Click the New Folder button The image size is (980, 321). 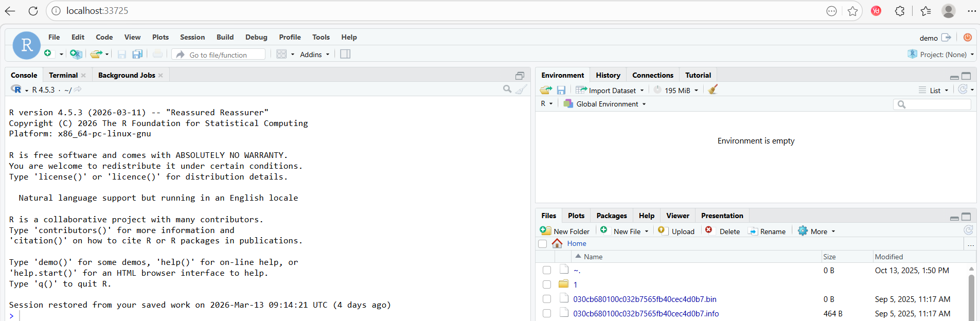pos(565,231)
